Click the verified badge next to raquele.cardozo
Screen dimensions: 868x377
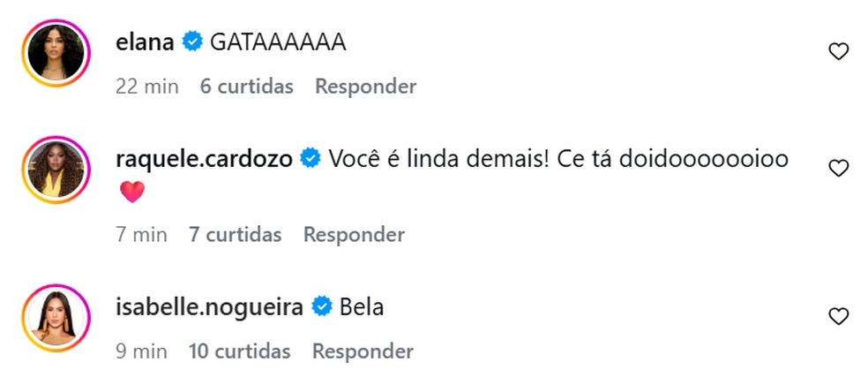coord(310,159)
